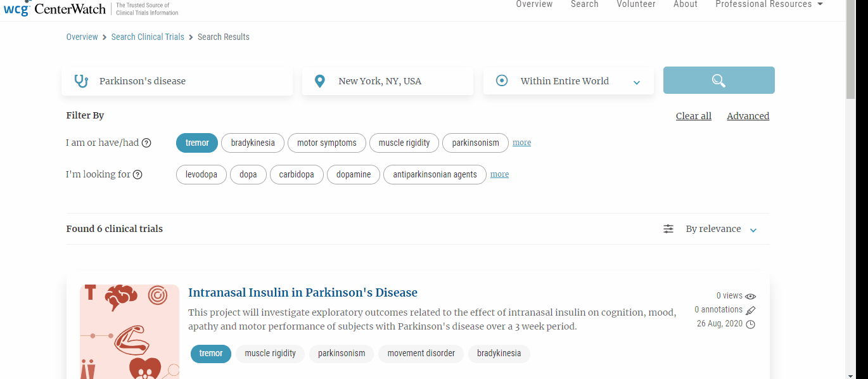Click the help icon beside "I'm looking for"
The image size is (868, 379).
[137, 175]
